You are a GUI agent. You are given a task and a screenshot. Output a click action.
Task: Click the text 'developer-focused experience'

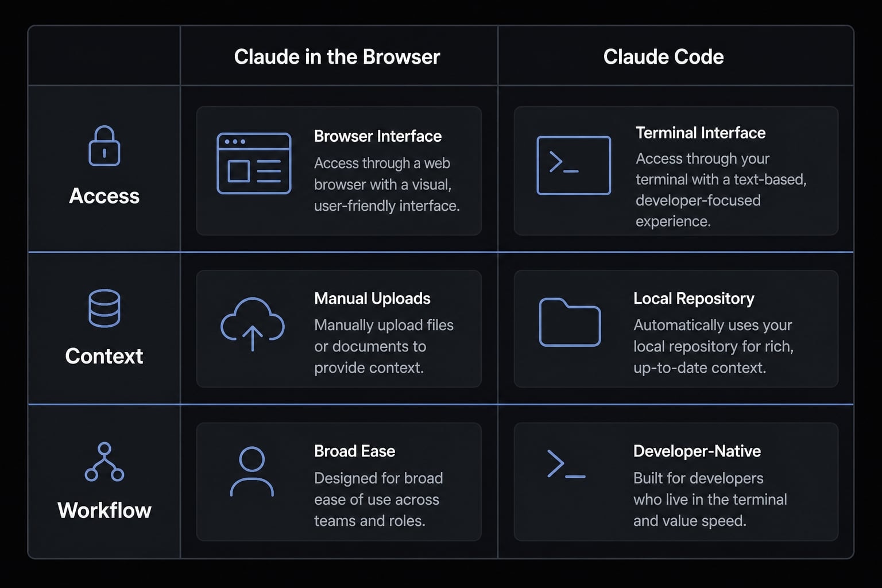698,211
